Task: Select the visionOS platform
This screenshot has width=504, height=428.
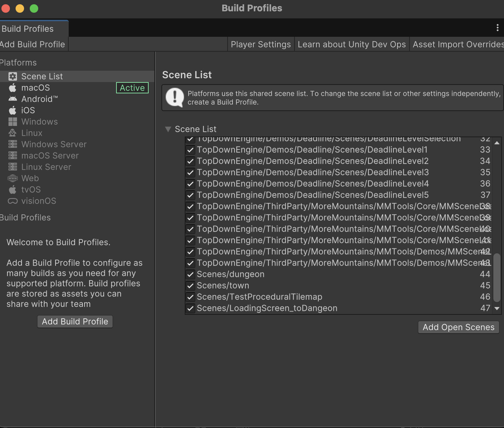Action: tap(77, 201)
